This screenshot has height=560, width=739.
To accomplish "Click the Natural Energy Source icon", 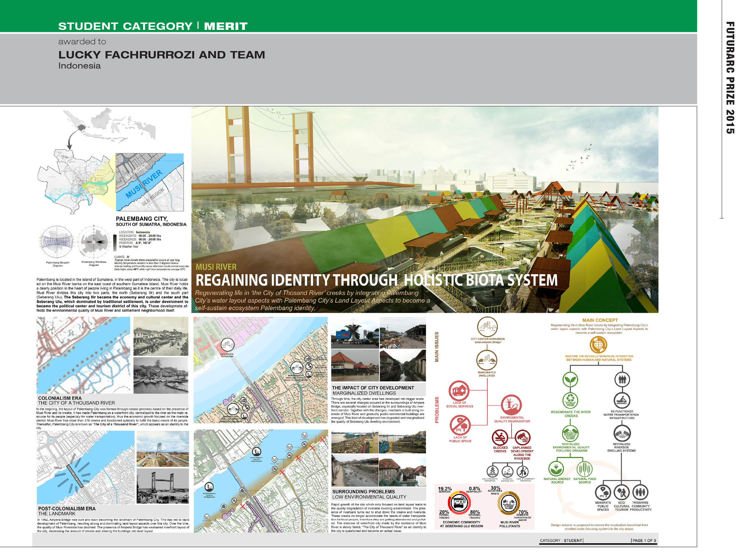I will tap(556, 469).
